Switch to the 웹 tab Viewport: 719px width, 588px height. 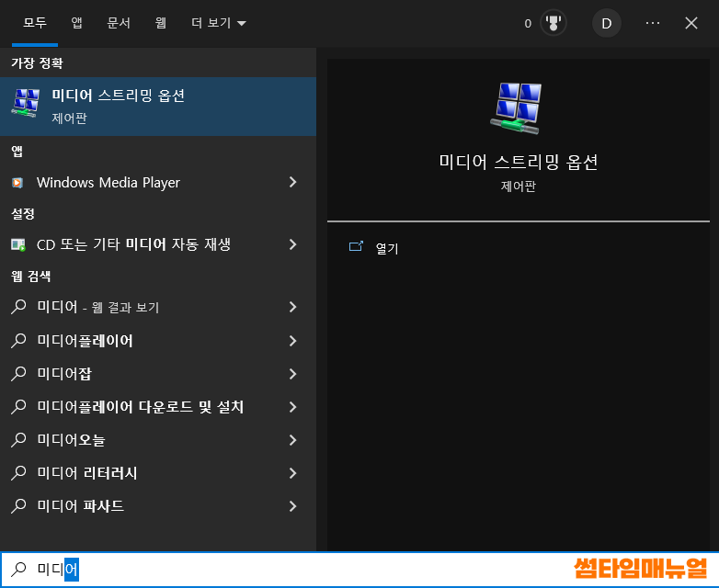[161, 23]
